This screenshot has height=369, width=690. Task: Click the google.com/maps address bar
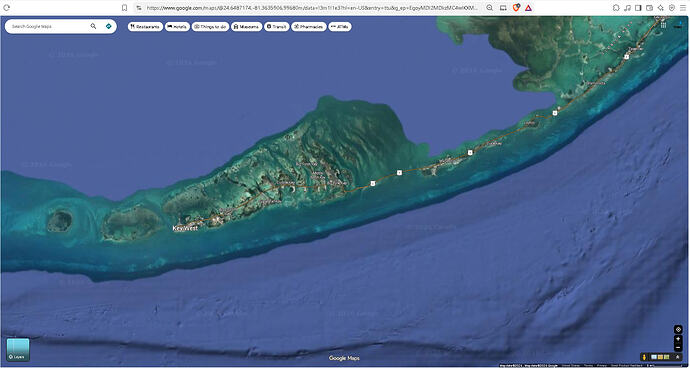(x=312, y=7)
